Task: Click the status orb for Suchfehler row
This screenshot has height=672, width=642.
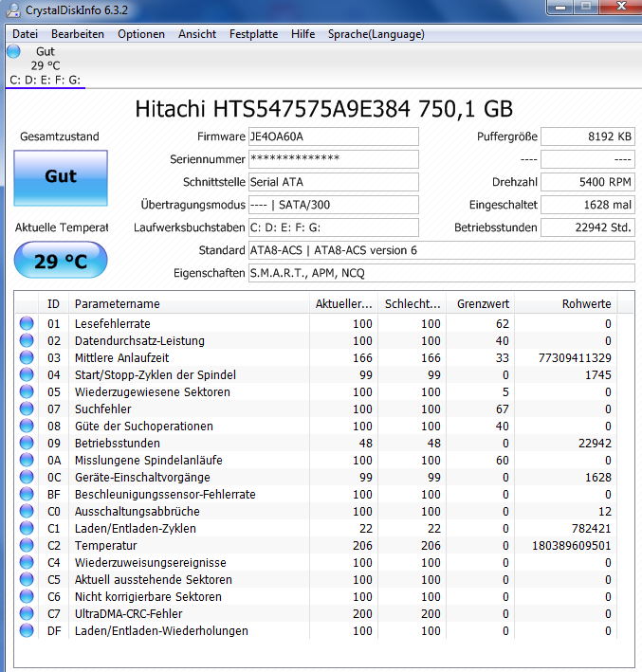Action: pos(26,409)
